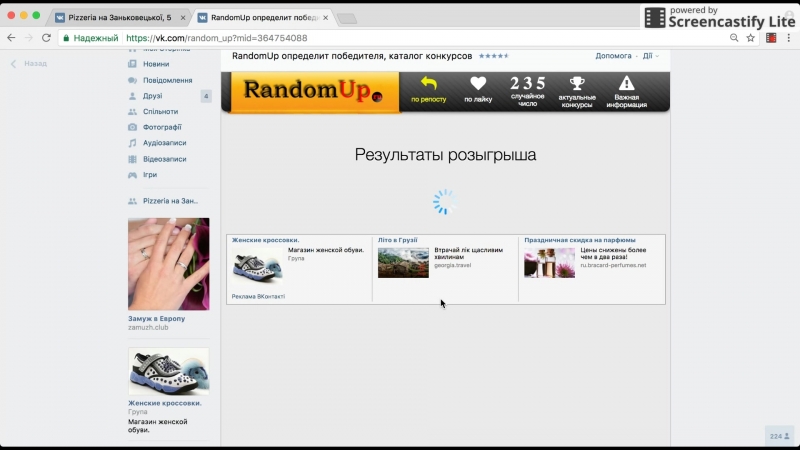Image resolution: width=800 pixels, height=450 pixels.
Task: Click 'georgia.travel' ad domain text
Action: (x=453, y=265)
